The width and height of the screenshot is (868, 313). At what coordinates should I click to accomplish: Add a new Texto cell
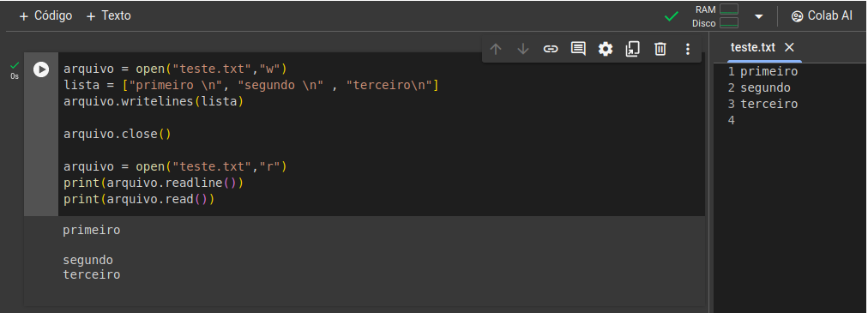[x=108, y=16]
